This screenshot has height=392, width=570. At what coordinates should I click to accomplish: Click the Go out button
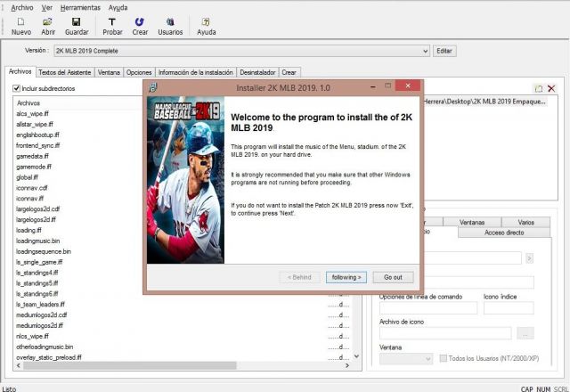[x=393, y=277]
